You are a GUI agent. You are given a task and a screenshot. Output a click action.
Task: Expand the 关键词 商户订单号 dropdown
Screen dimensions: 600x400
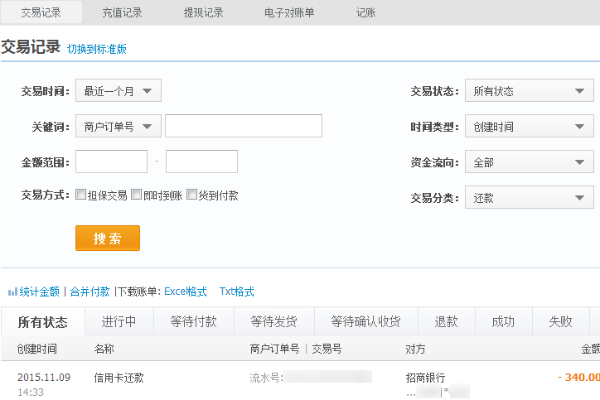point(118,126)
